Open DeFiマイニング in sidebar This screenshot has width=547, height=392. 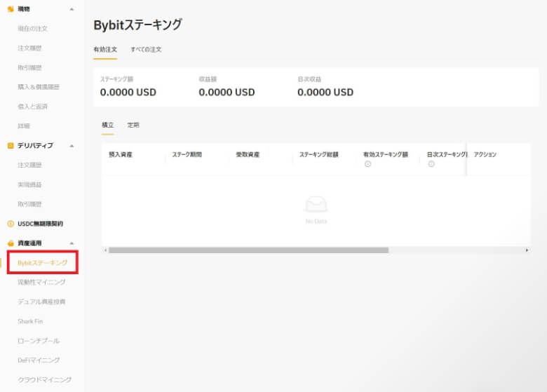tap(39, 360)
